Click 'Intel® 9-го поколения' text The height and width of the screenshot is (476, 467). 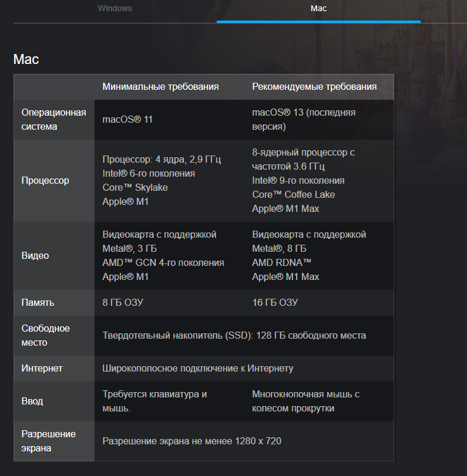tap(298, 181)
